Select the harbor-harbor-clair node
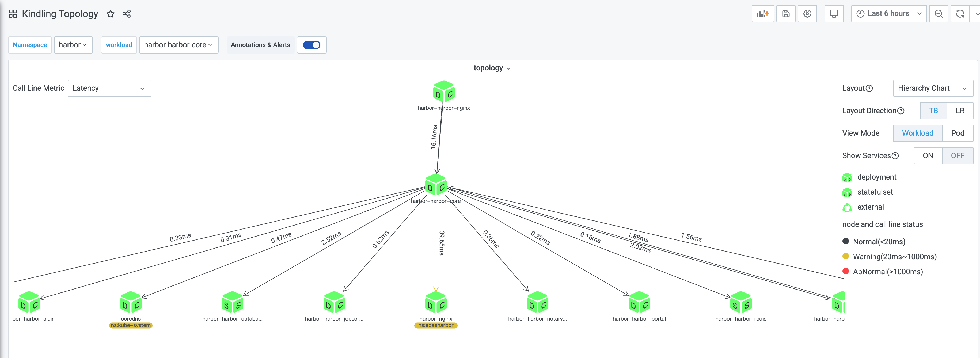Image resolution: width=980 pixels, height=358 pixels. point(29,302)
